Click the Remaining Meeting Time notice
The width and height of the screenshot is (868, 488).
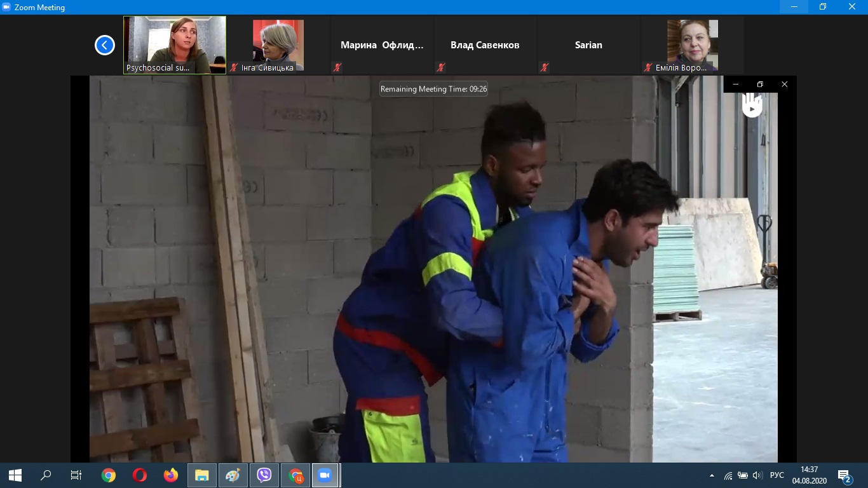[434, 89]
